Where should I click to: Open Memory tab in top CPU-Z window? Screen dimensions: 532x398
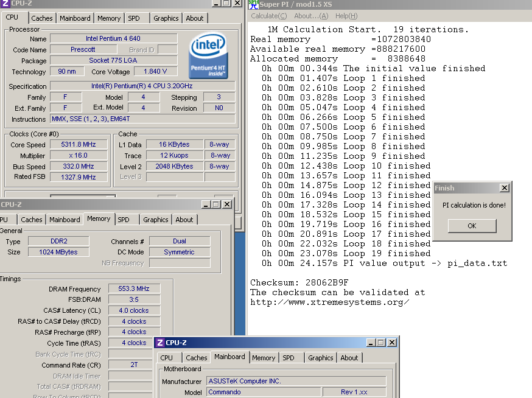pos(109,18)
